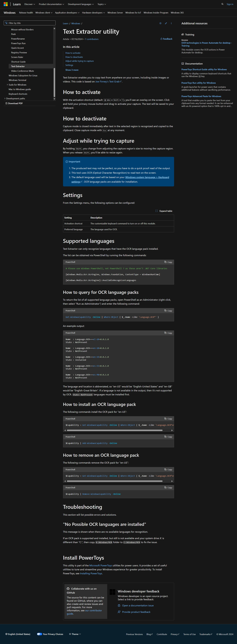Click the 7 contributors link

(x=92, y=39)
